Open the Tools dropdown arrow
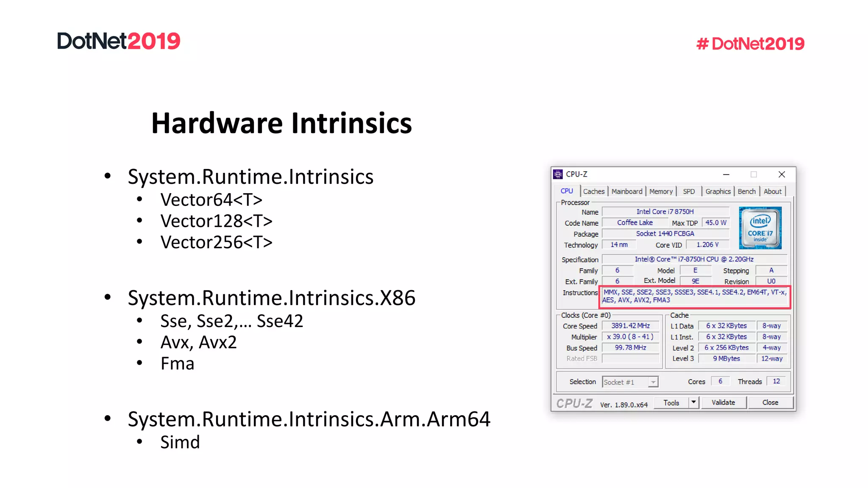The width and height of the screenshot is (868, 488). click(693, 402)
